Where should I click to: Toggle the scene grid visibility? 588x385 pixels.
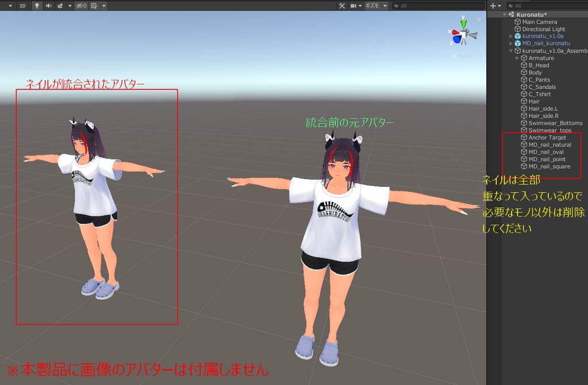pos(94,6)
